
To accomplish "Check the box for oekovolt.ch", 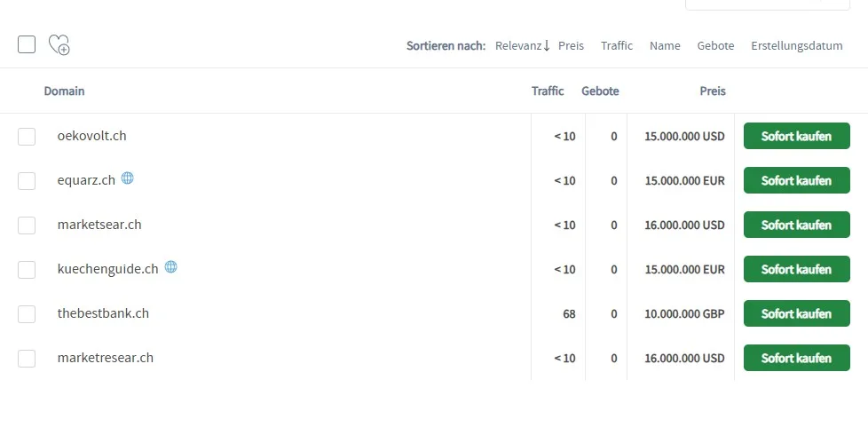I will pyautogui.click(x=27, y=137).
